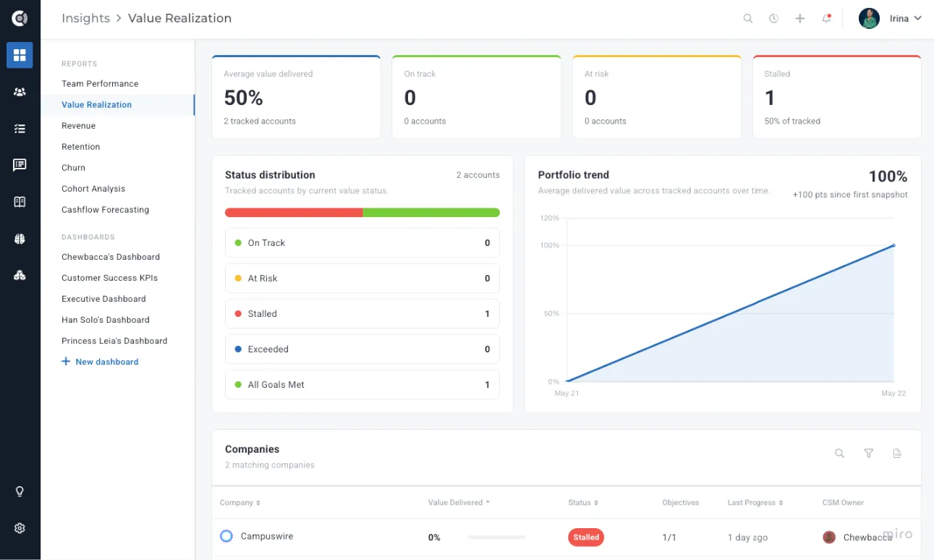Viewport: 934px width, 560px height.
Task: Click the global search icon in header
Action: pyautogui.click(x=748, y=19)
